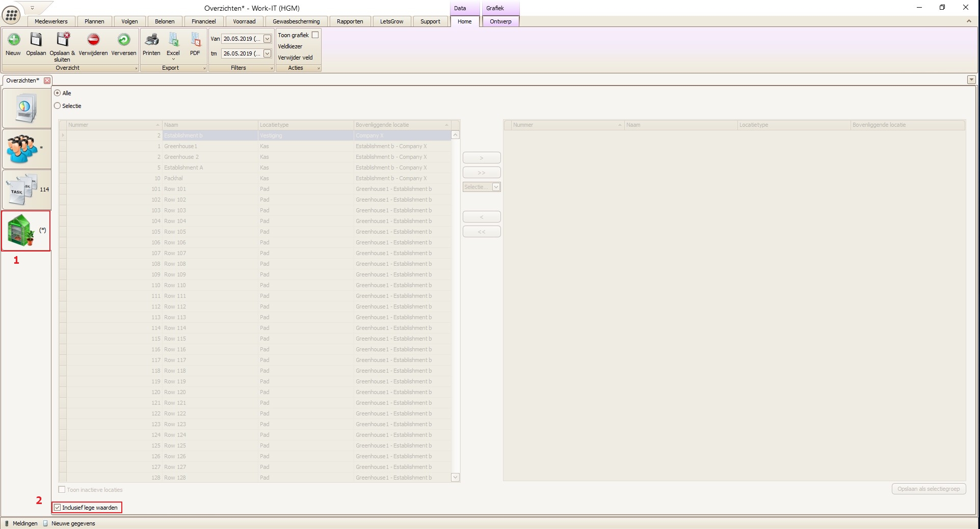Viewport: 980px width, 529px height.
Task: Expand the Acties group launcher
Action: click(319, 68)
